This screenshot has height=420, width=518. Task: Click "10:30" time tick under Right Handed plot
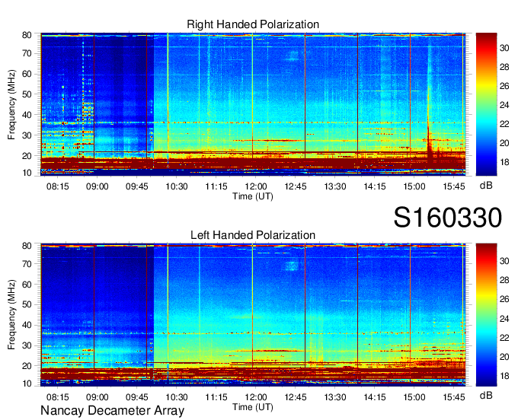(x=177, y=186)
